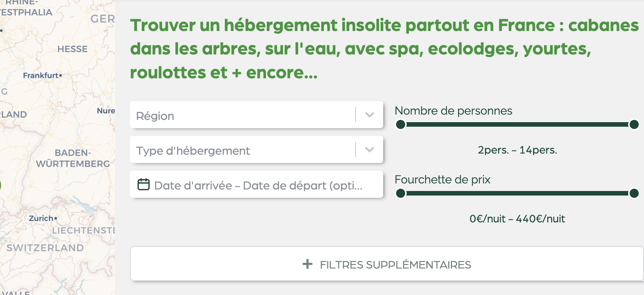The image size is (644, 295).
Task: Click minimum handle of Fourchette de prix slider
Action: click(x=401, y=193)
